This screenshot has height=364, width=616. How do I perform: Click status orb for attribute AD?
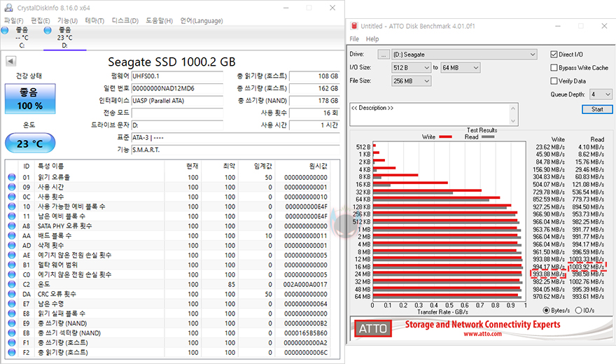12,246
